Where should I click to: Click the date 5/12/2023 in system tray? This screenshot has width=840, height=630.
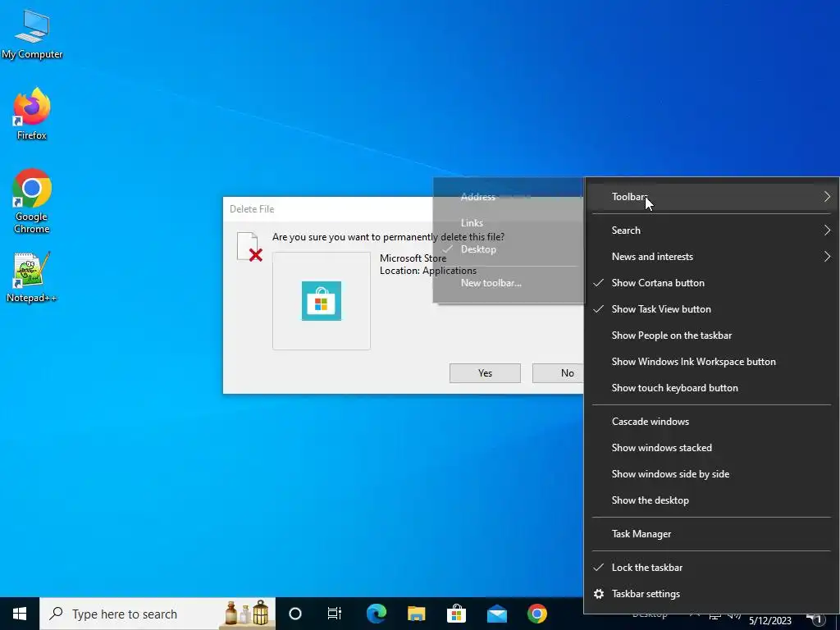[x=769, y=621]
